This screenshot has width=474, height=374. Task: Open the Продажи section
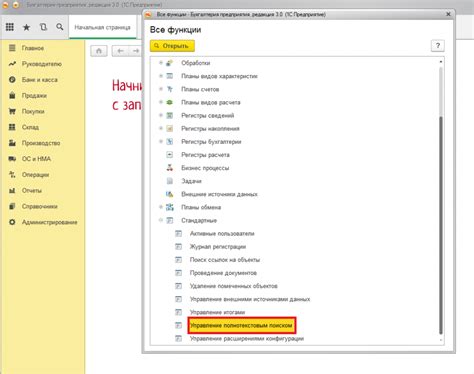coord(34,95)
